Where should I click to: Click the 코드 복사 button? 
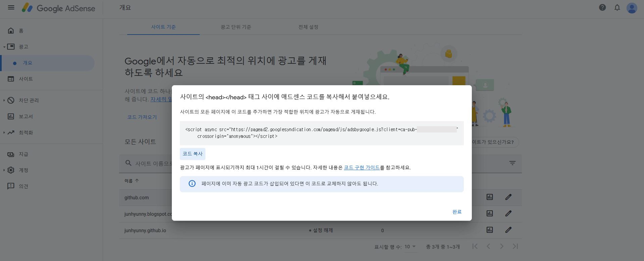click(192, 154)
